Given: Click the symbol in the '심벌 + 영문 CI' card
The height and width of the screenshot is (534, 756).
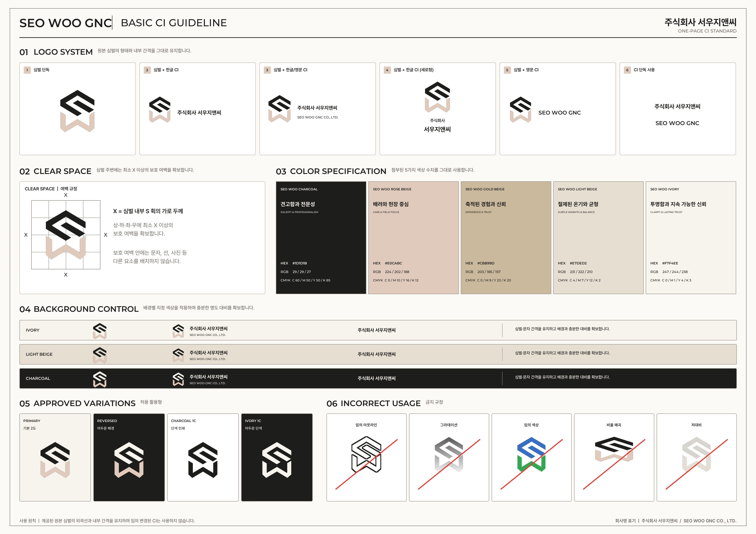Looking at the screenshot, I should 520,110.
